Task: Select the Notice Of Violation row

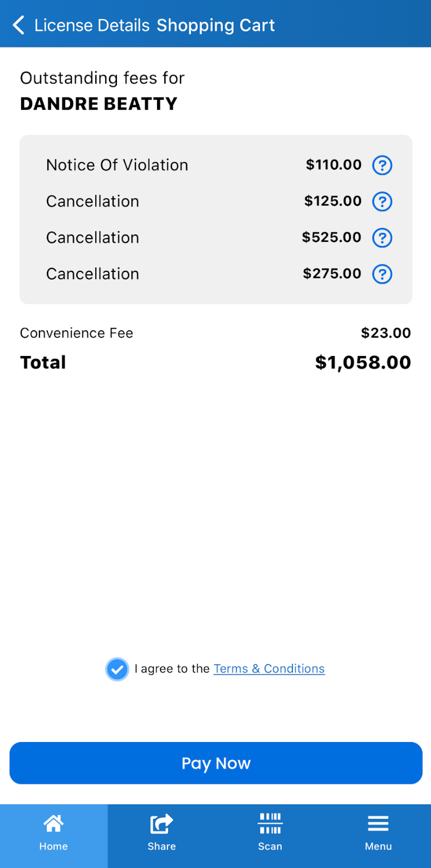Action: point(216,165)
